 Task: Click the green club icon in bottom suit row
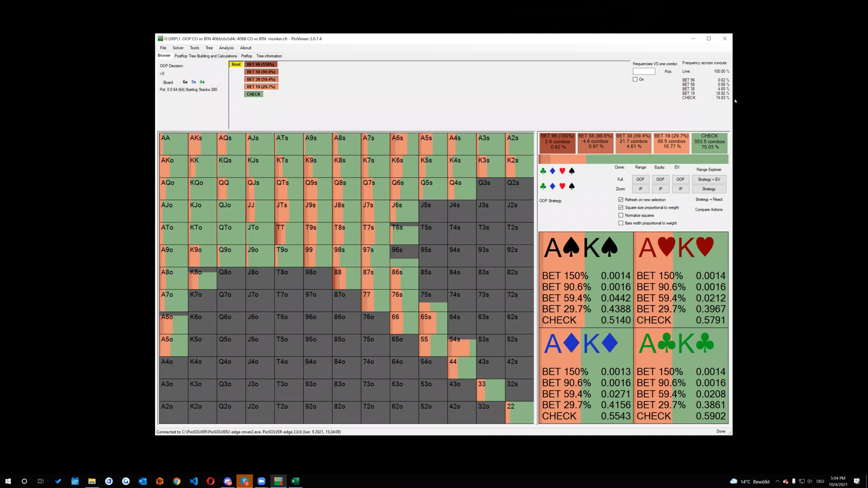pyautogui.click(x=543, y=186)
